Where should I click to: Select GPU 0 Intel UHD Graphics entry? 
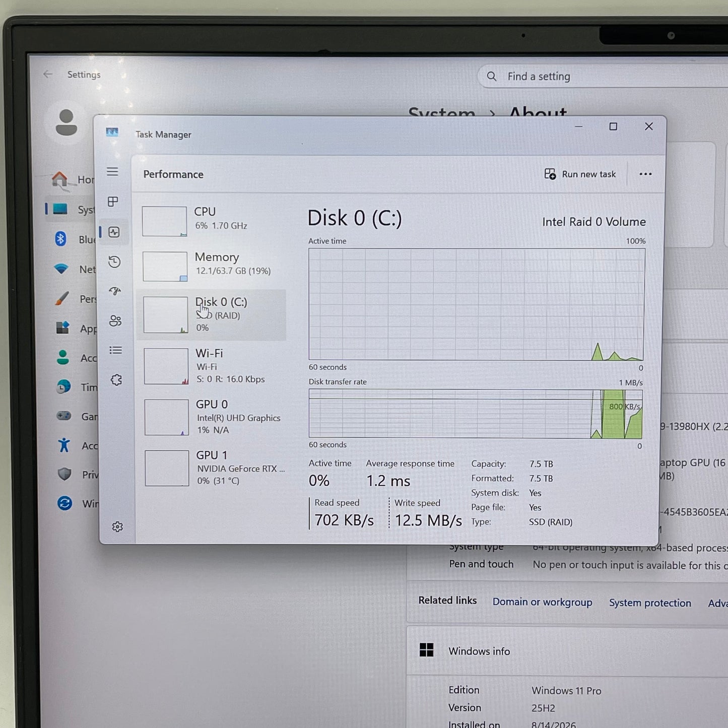coord(213,417)
